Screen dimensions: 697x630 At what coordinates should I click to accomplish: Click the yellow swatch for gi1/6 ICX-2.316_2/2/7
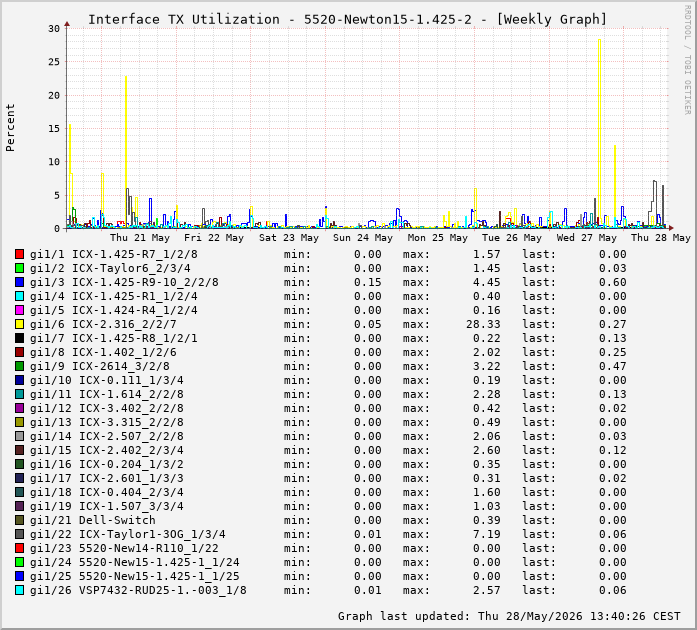point(19,324)
